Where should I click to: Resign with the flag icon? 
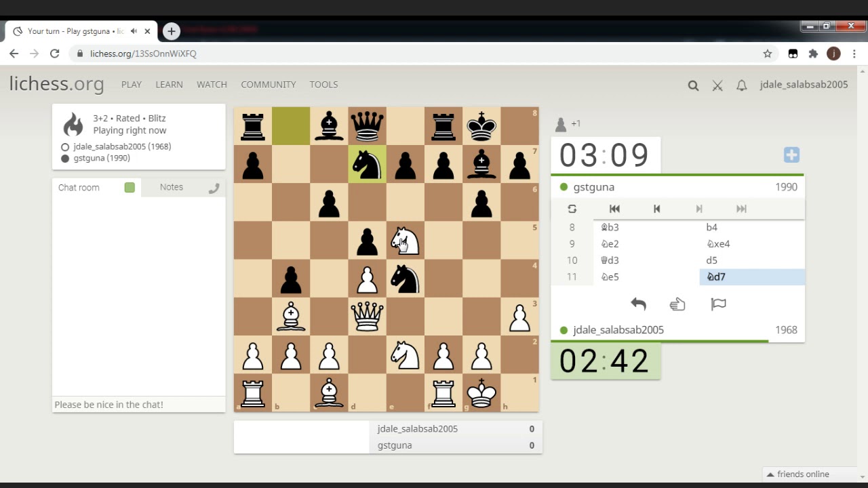point(718,304)
